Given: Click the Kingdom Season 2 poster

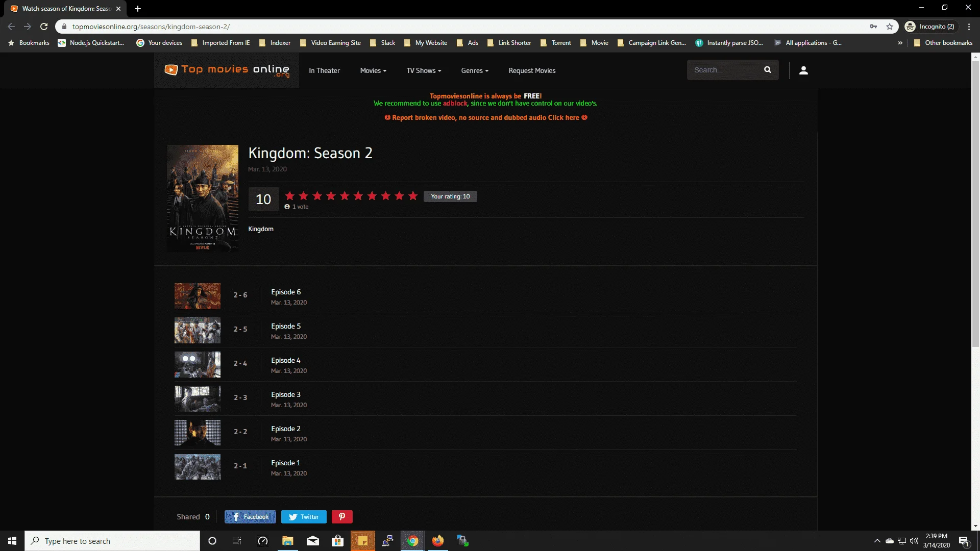Looking at the screenshot, I should (x=203, y=198).
